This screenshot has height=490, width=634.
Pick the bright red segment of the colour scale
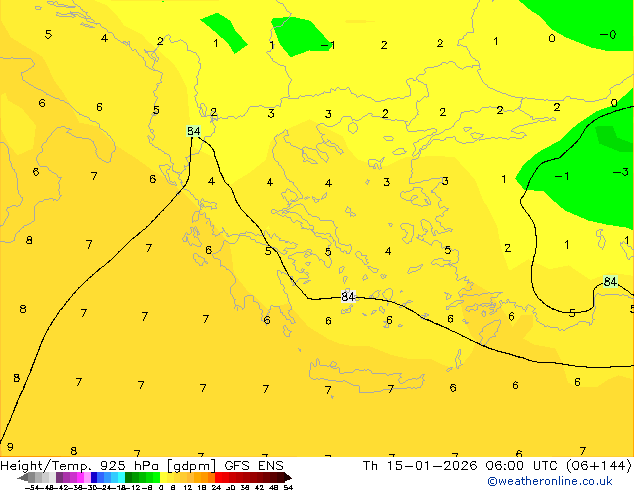pyautogui.click(x=218, y=477)
